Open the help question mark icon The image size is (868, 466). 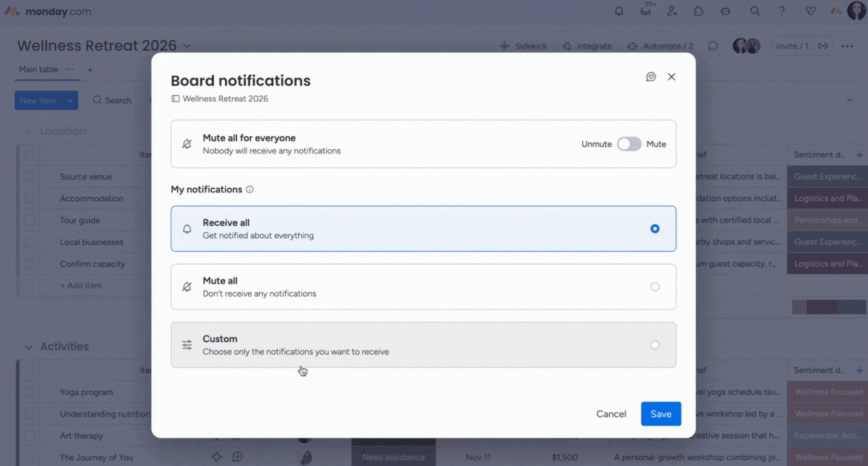[x=781, y=11]
